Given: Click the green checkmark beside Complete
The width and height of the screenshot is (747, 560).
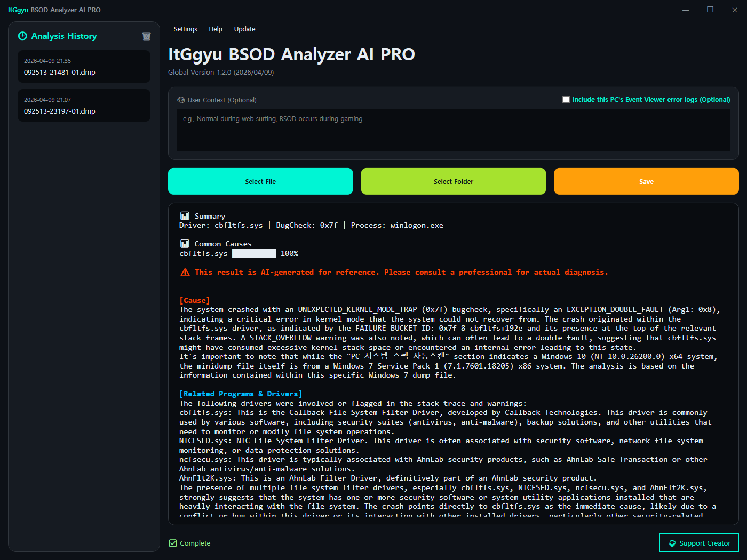Looking at the screenshot, I should 172,542.
